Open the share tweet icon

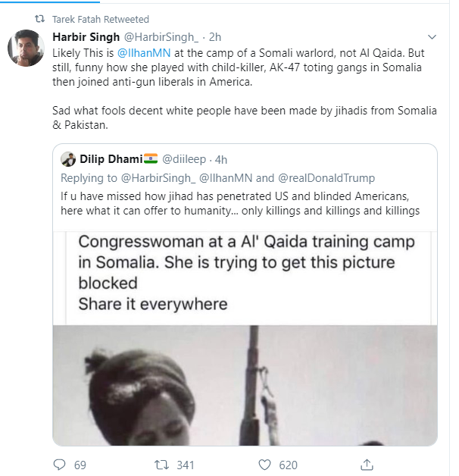click(367, 464)
